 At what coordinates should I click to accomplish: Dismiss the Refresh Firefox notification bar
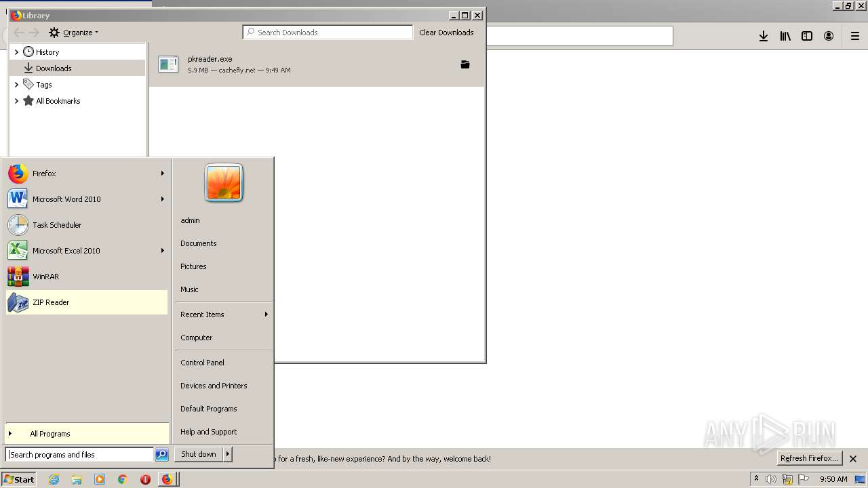point(853,459)
